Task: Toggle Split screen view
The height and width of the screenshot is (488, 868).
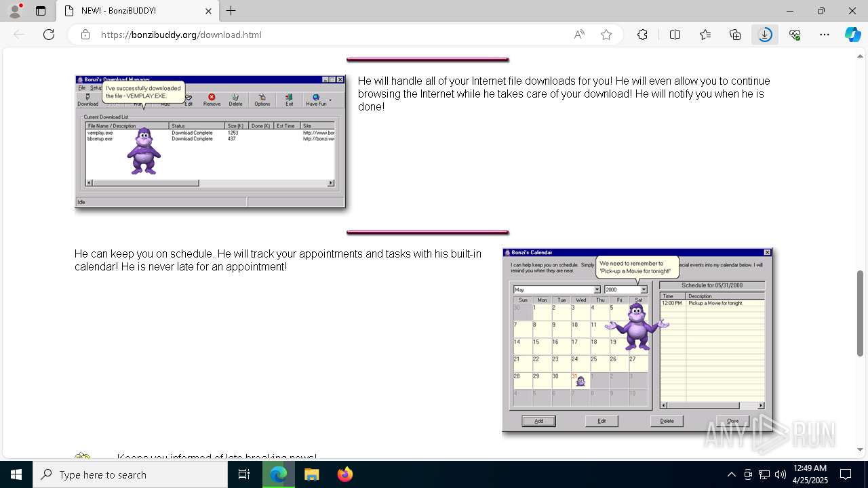Action: click(x=675, y=35)
